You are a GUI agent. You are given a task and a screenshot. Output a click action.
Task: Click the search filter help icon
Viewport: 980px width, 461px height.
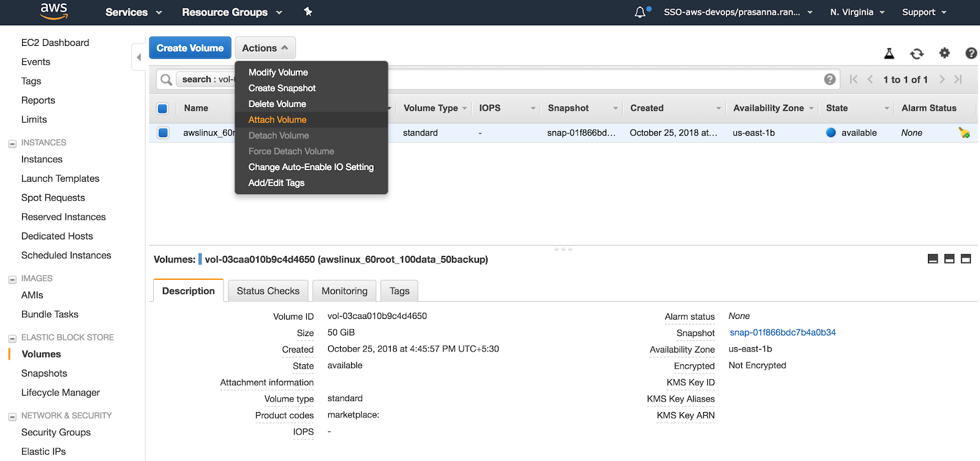coord(830,79)
